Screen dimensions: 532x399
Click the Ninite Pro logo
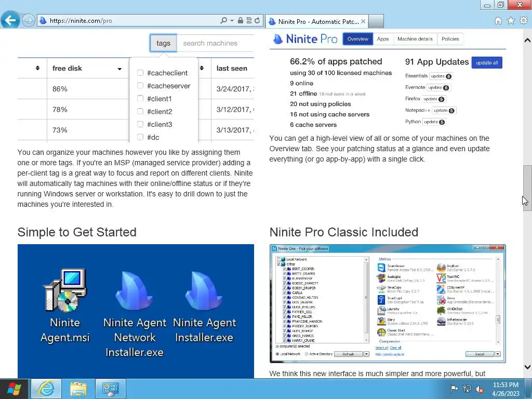click(x=305, y=39)
